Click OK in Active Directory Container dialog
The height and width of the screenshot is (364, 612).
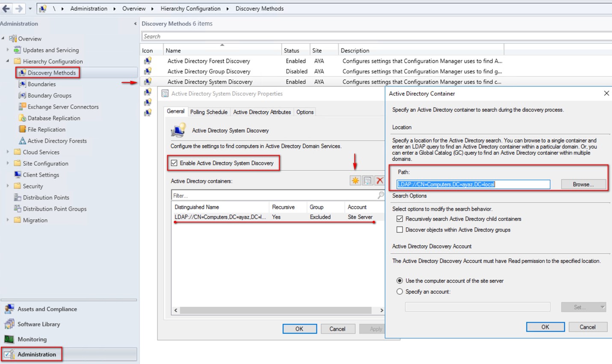(x=545, y=327)
